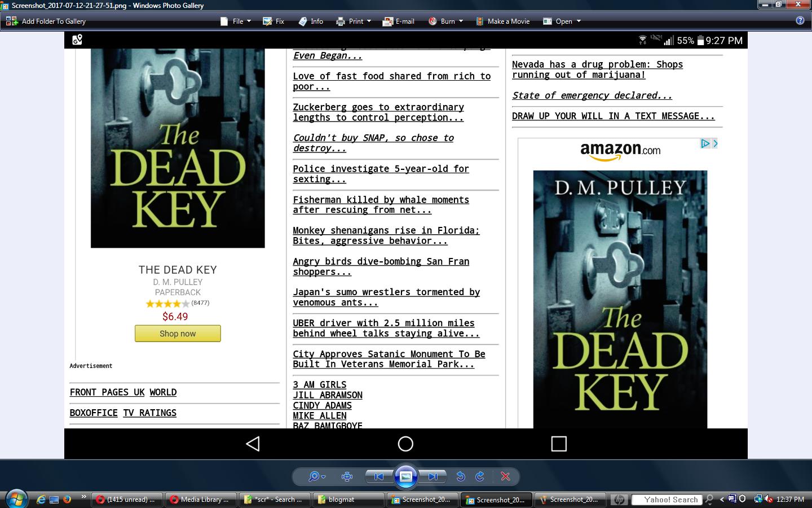Viewport: 812px width, 508px height.
Task: Fit the photo to window size
Action: (x=347, y=476)
